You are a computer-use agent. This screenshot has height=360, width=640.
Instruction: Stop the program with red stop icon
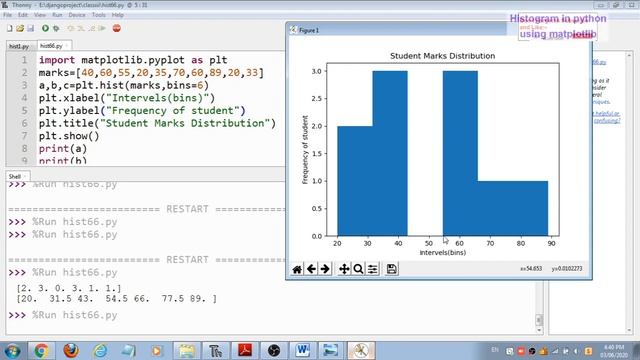coord(117,28)
